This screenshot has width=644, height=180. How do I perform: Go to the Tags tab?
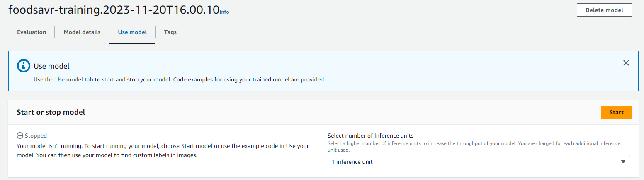(x=170, y=32)
